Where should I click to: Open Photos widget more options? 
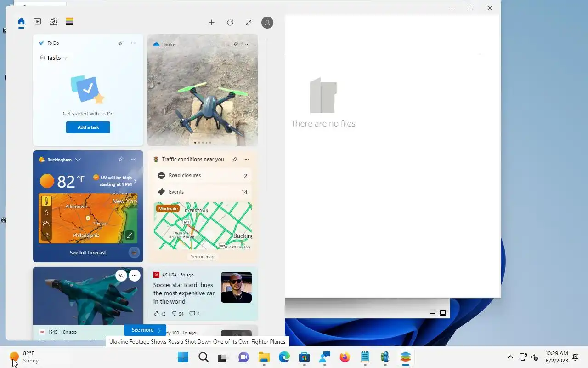point(248,44)
